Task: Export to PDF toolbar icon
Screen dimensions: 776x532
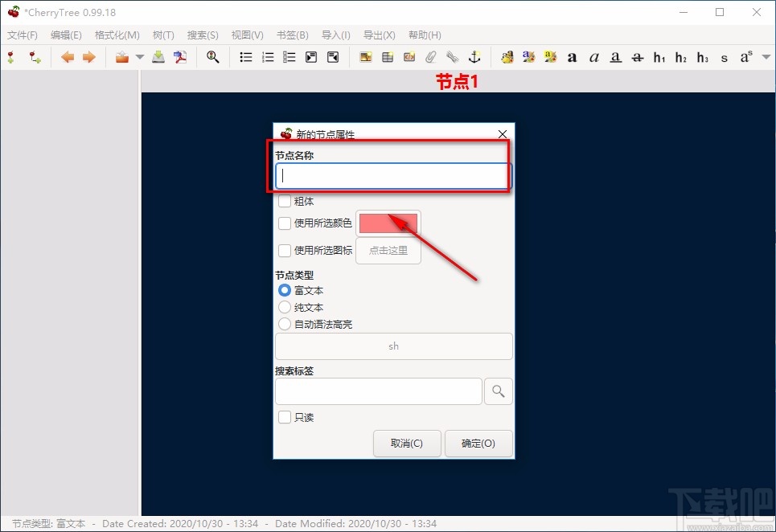Action: (180, 57)
